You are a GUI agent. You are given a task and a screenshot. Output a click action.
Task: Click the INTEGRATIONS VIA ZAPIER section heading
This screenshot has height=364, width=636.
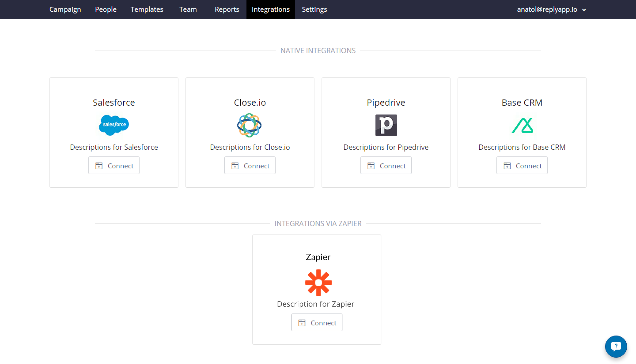coord(318,223)
